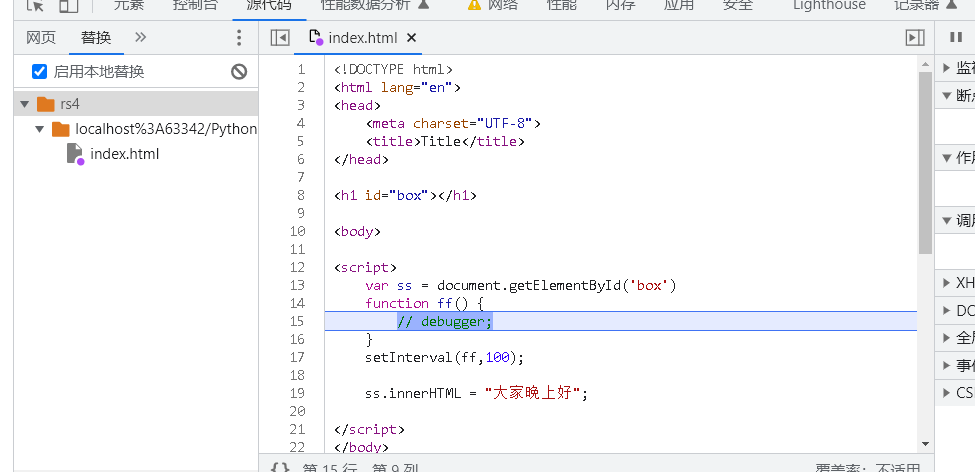Open the 记录器 panel tab
The height and width of the screenshot is (472, 975).
point(925,5)
